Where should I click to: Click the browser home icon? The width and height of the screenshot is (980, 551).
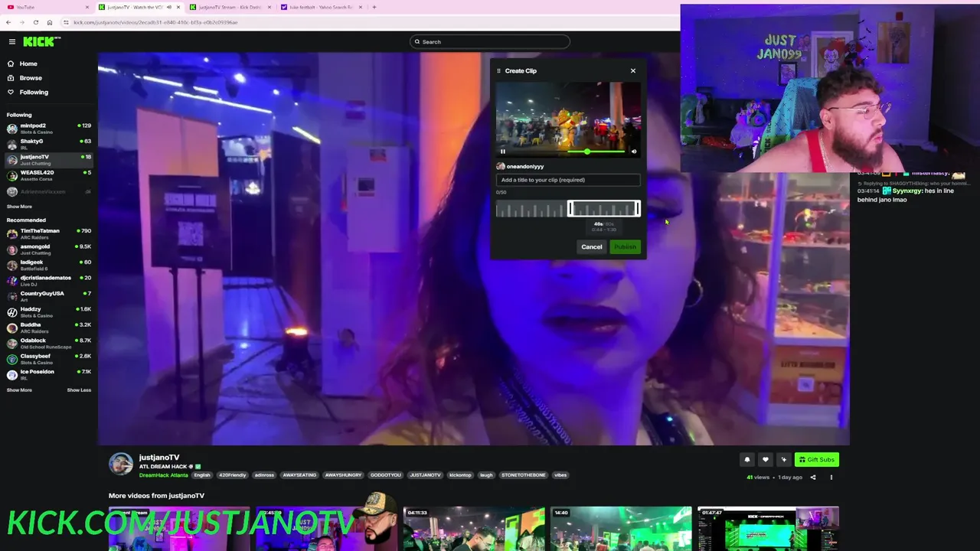click(x=50, y=22)
